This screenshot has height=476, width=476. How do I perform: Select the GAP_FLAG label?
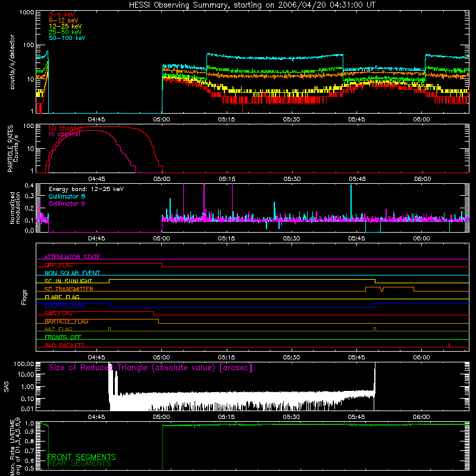point(58,265)
